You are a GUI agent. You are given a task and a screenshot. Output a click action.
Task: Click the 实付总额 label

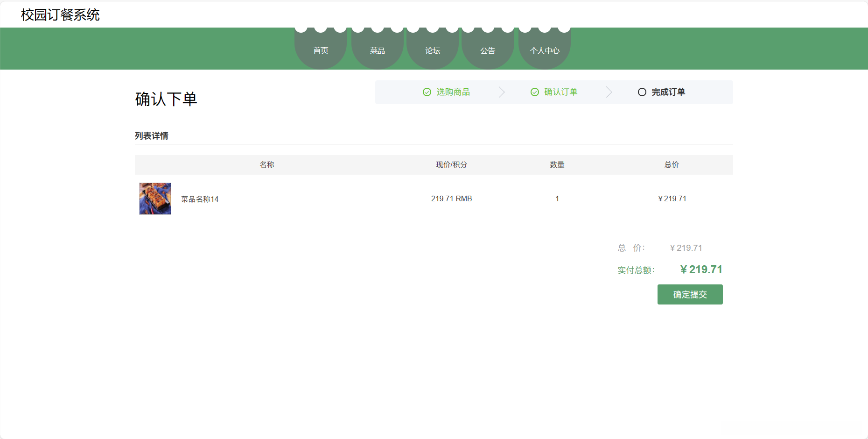pos(636,270)
